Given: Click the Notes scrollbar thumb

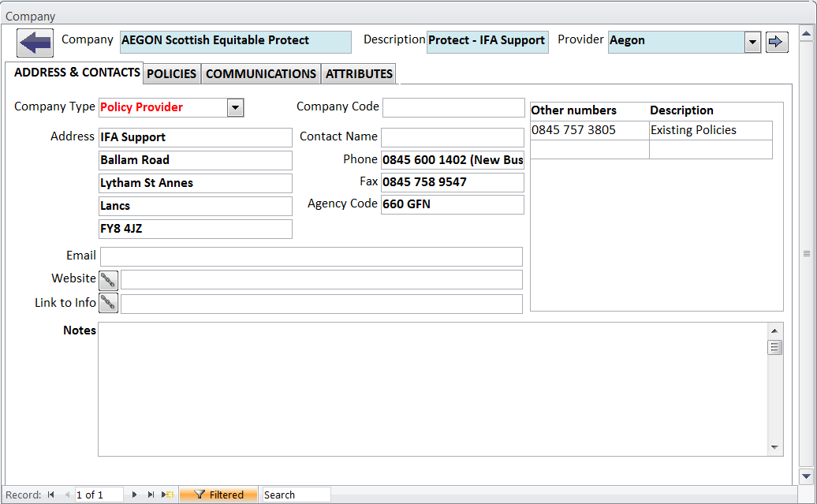Looking at the screenshot, I should tap(774, 348).
